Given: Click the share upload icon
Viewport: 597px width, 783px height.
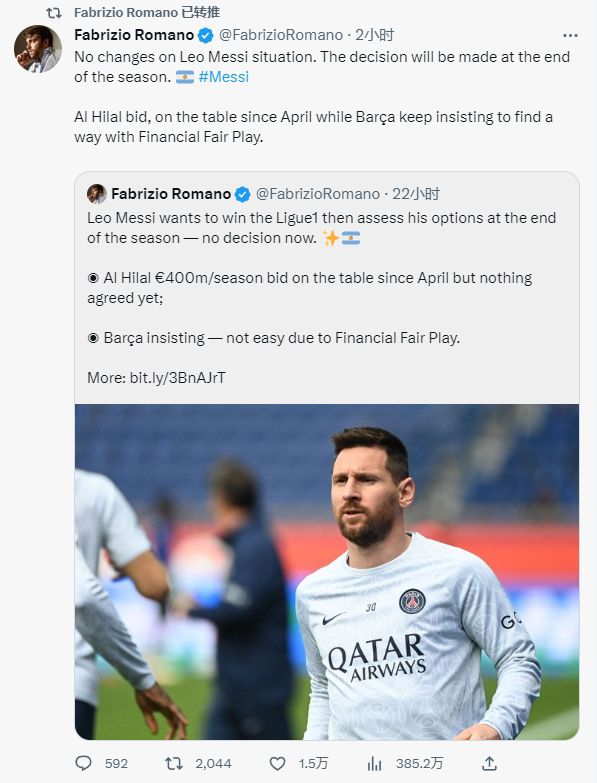Looking at the screenshot, I should point(490,763).
